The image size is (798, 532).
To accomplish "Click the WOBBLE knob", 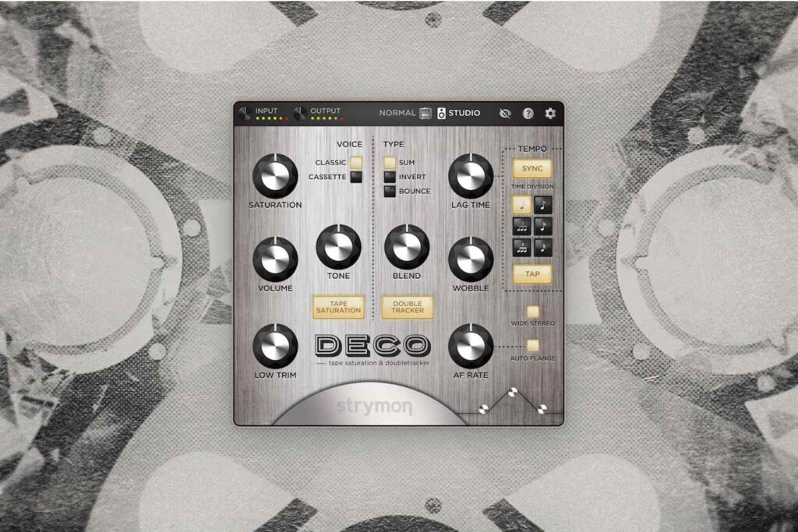I will pyautogui.click(x=471, y=259).
